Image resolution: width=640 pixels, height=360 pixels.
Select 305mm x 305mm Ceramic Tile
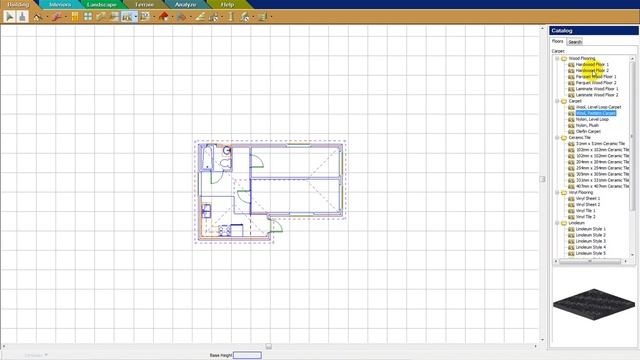coord(602,174)
